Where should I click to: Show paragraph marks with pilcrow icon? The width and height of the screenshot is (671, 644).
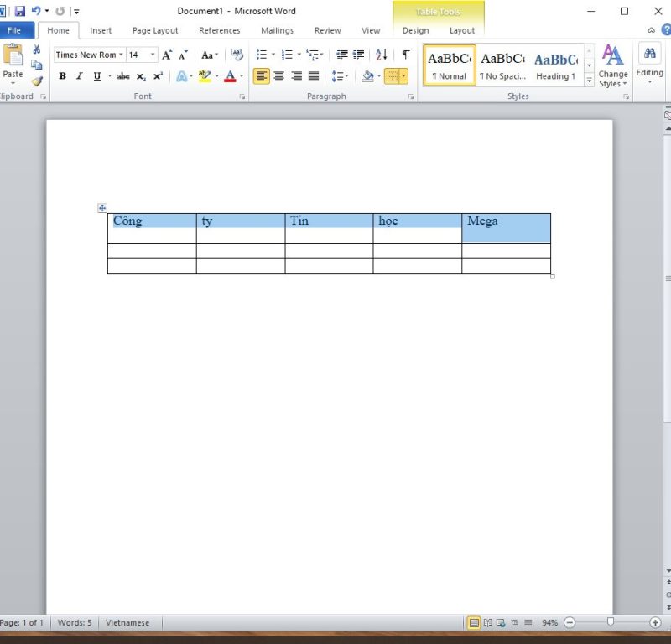406,55
